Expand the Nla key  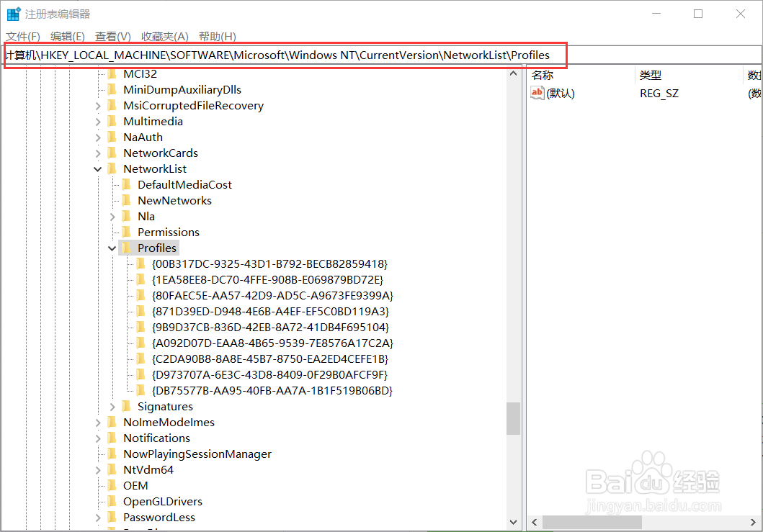click(112, 217)
